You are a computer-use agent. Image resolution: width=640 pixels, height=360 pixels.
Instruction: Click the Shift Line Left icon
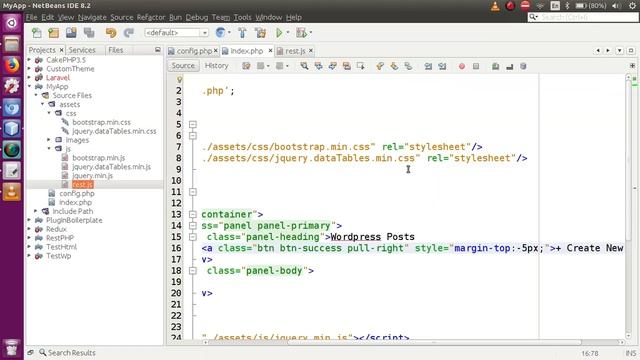click(428, 66)
